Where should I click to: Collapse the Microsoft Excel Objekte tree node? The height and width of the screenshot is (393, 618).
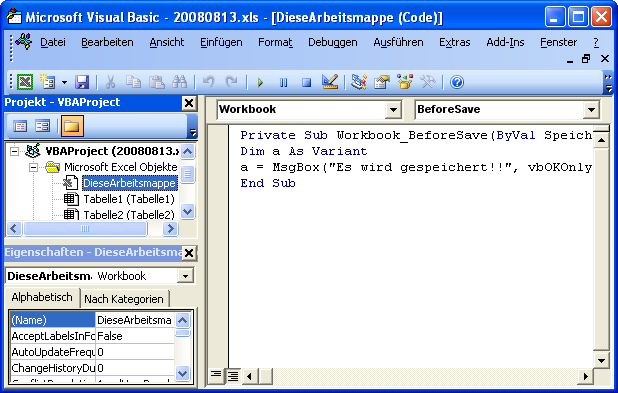click(34, 168)
